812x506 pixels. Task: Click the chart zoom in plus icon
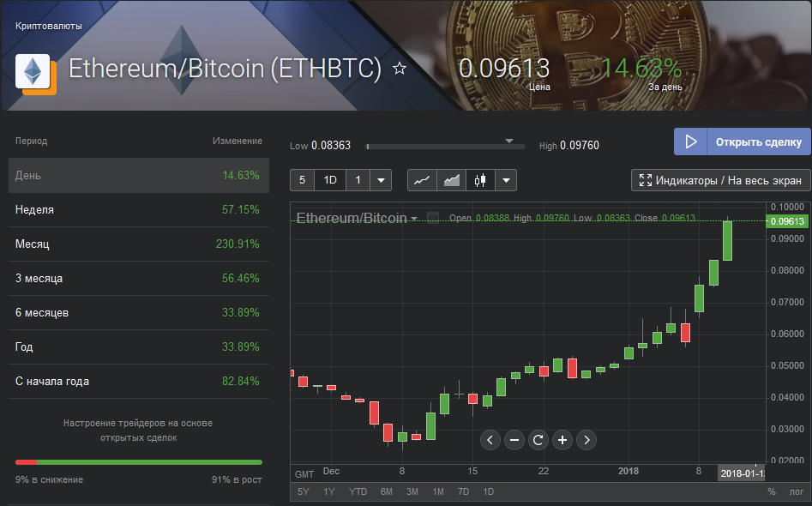(x=562, y=440)
